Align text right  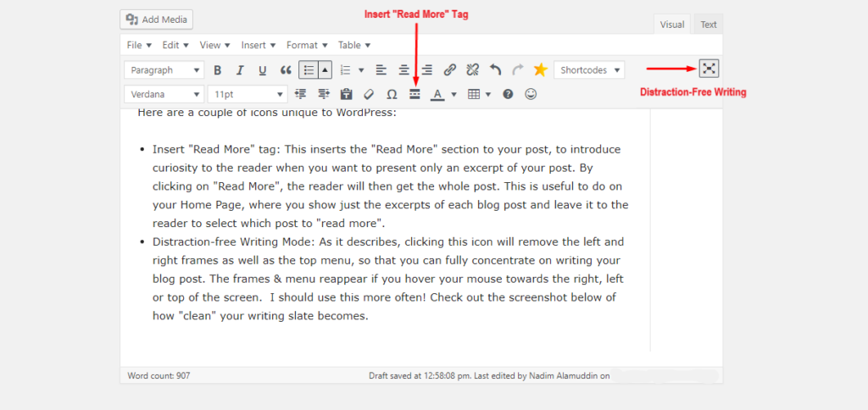(427, 70)
